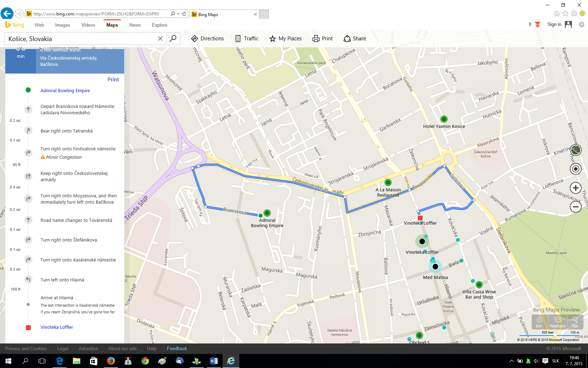Open a new browser tab
The height and width of the screenshot is (368, 588).
pyautogui.click(x=264, y=14)
